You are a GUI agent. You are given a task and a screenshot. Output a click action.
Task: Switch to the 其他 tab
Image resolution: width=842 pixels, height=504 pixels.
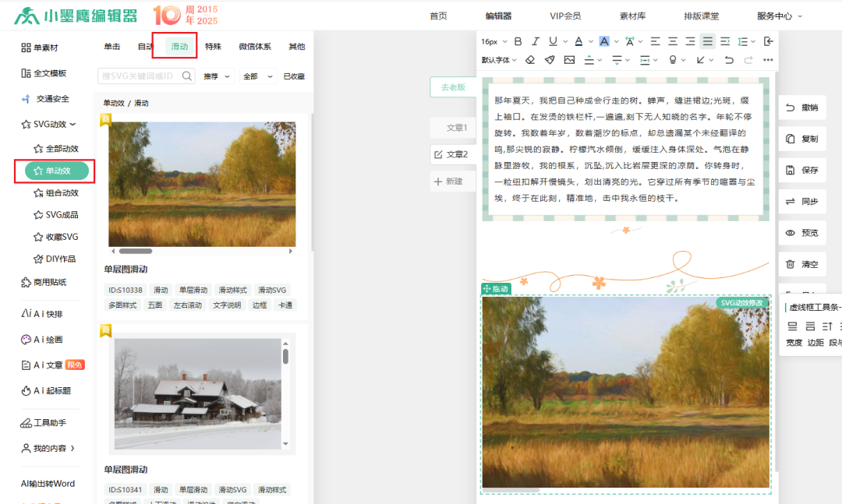[296, 46]
